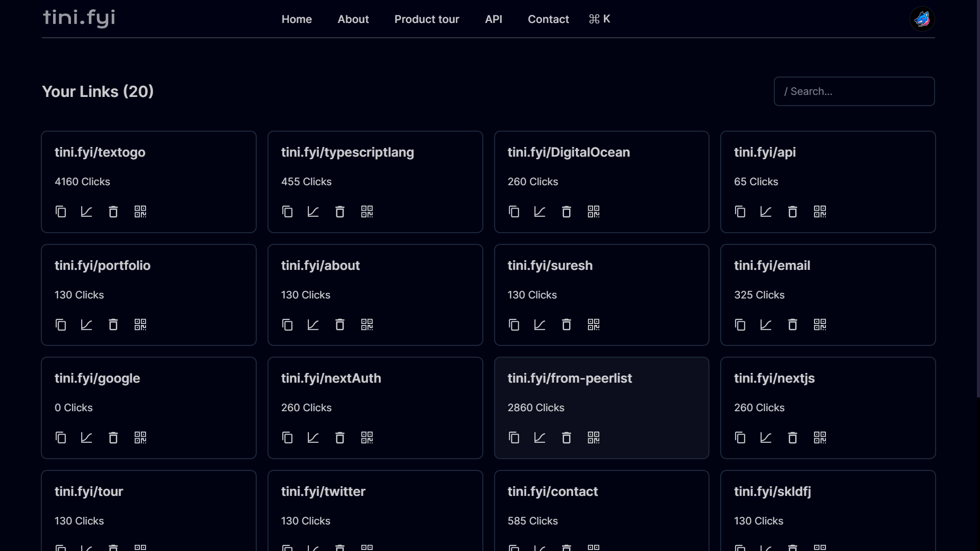The width and height of the screenshot is (980, 551).
Task: Copy the tini.fyi/google link
Action: 61,438
